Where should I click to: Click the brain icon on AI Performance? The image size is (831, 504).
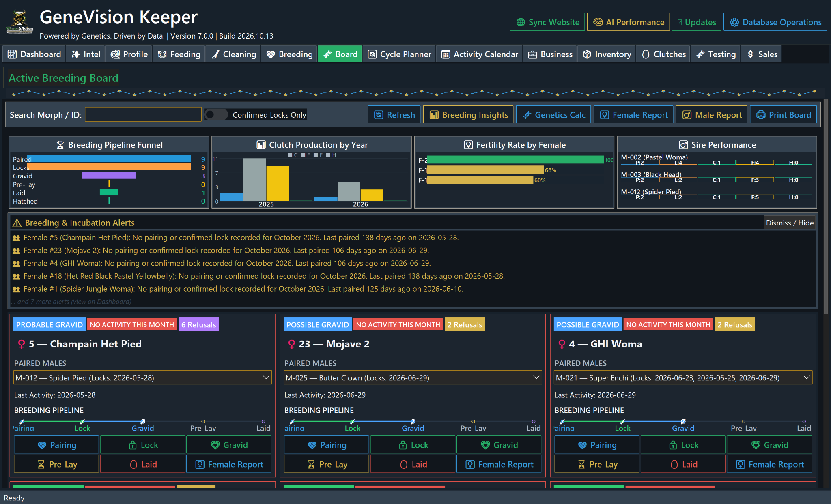coord(598,22)
